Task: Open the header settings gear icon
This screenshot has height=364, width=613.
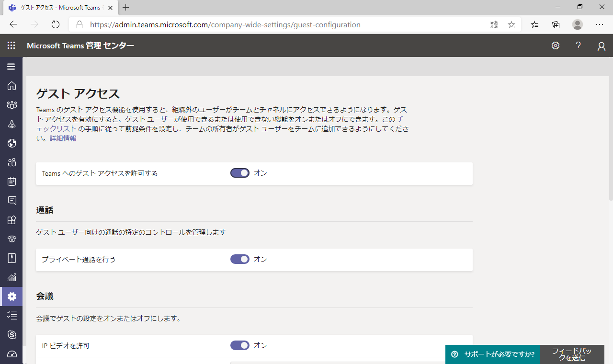Action: point(556,45)
